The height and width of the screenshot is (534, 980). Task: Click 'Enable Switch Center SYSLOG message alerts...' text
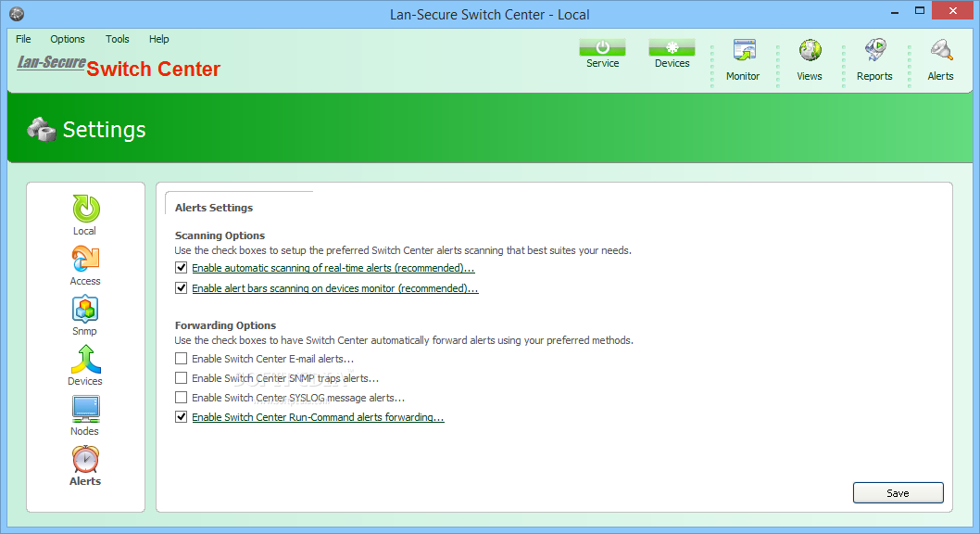(298, 398)
